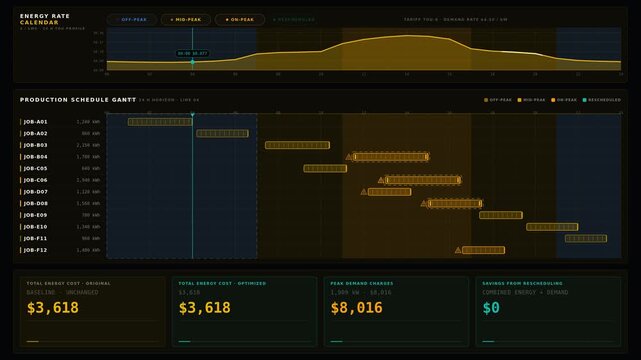Image resolution: width=641 pixels, height=360 pixels.
Task: Click the rate tooltip label on chart
Action: 193,54
